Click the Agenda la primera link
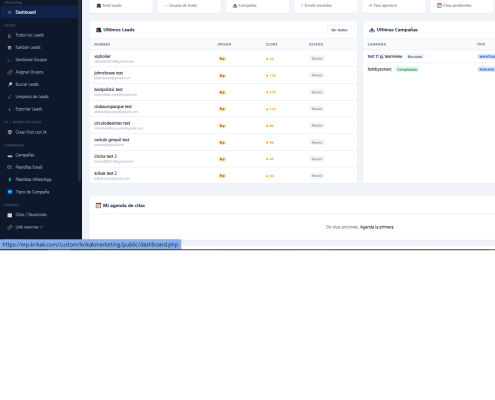The image size is (495, 400). point(377,227)
